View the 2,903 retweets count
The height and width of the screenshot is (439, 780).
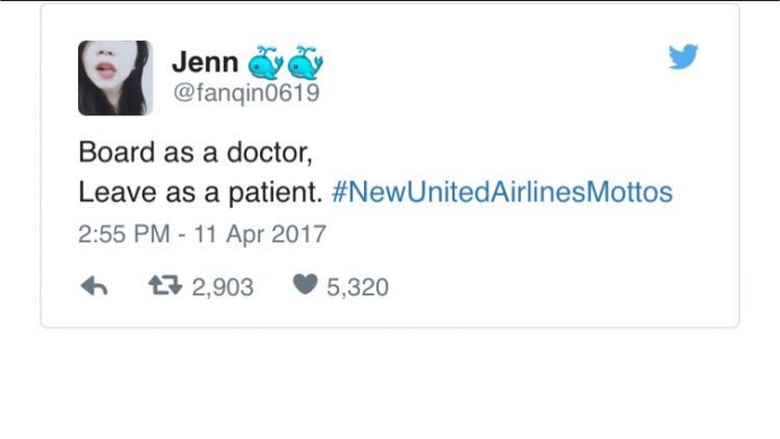point(222,288)
